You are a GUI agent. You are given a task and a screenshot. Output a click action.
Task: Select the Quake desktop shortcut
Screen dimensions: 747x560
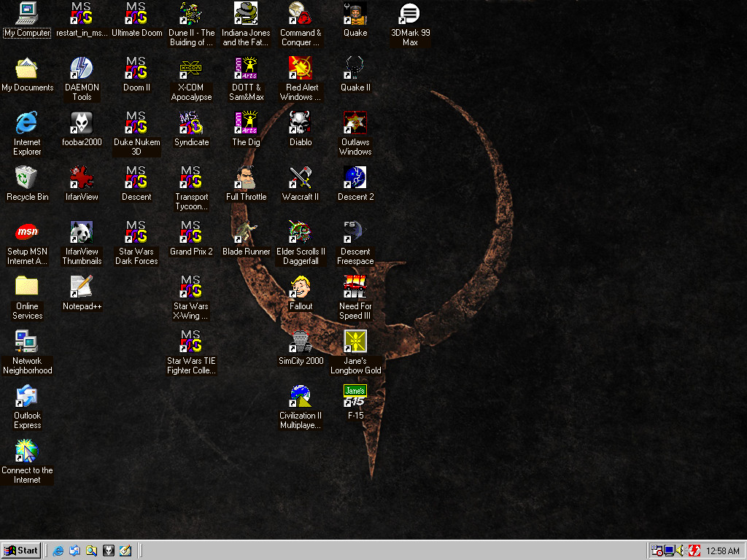point(355,14)
